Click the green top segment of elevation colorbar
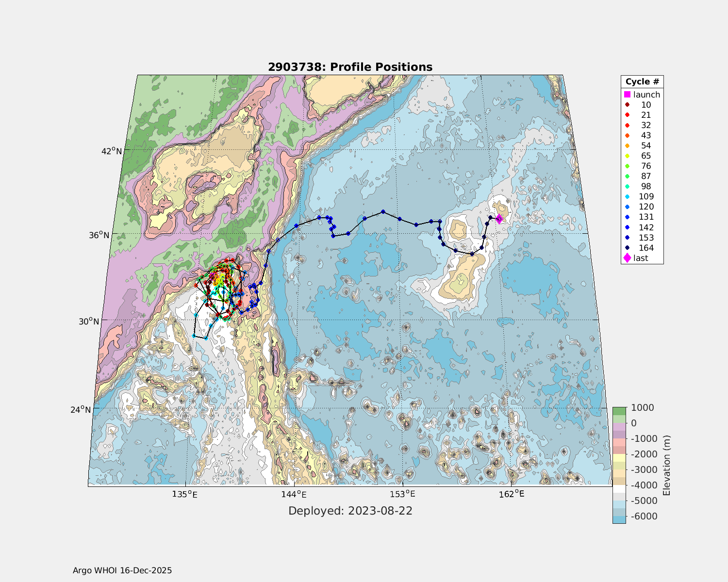 click(619, 411)
